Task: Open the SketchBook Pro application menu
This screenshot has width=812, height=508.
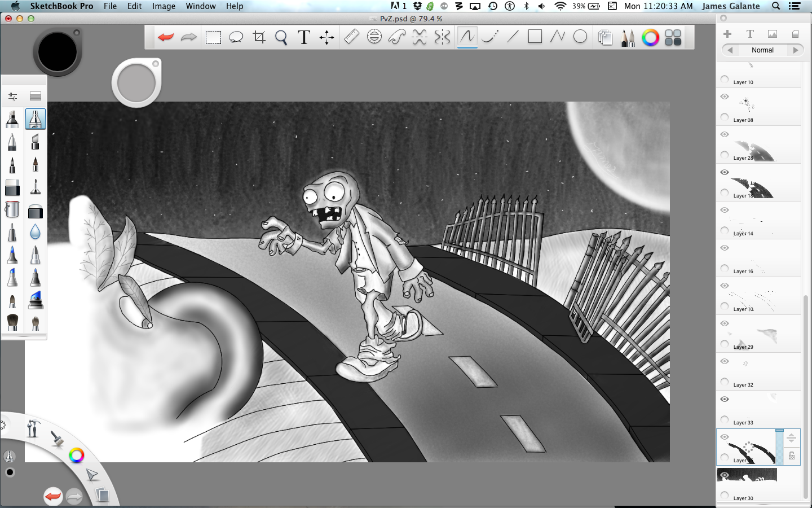Action: [x=61, y=6]
